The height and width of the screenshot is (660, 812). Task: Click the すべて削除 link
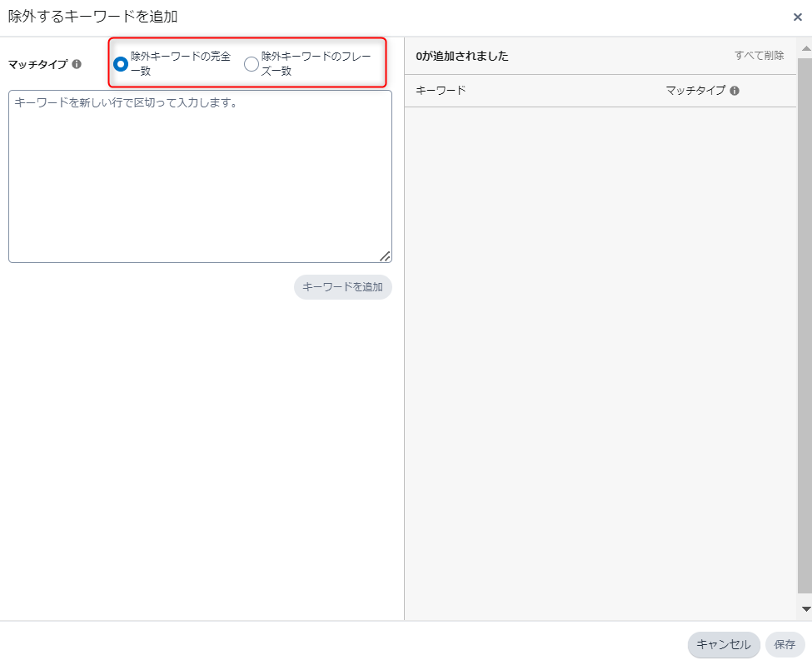pyautogui.click(x=759, y=56)
